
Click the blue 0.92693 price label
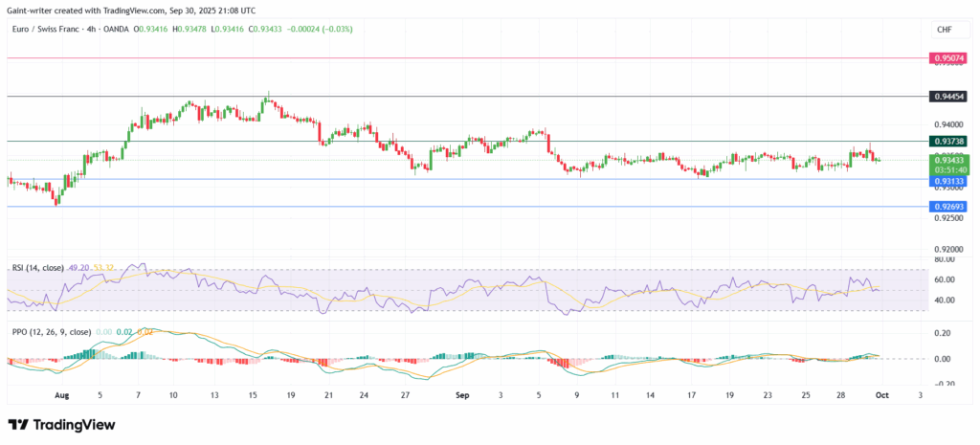(x=950, y=206)
